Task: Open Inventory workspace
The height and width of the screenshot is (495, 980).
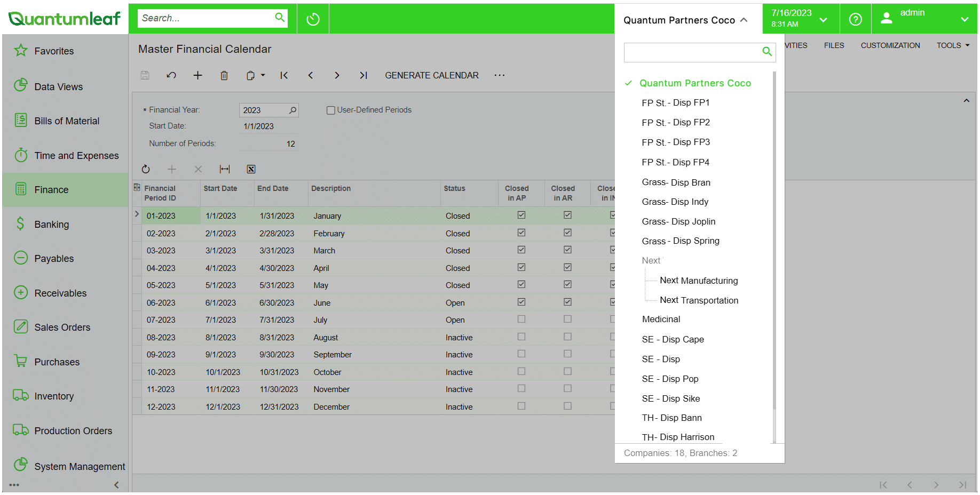Action: (x=65, y=396)
